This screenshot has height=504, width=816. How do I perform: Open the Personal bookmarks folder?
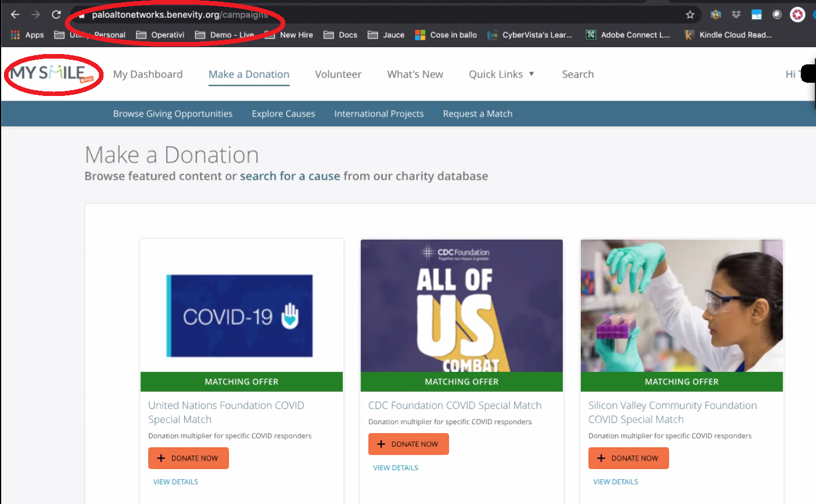tap(90, 35)
